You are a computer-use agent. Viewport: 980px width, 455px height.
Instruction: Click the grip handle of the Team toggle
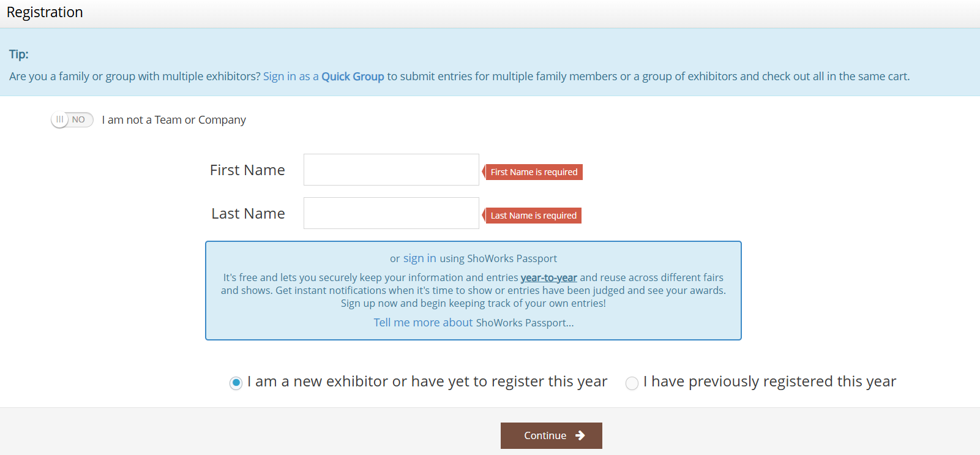pos(59,120)
